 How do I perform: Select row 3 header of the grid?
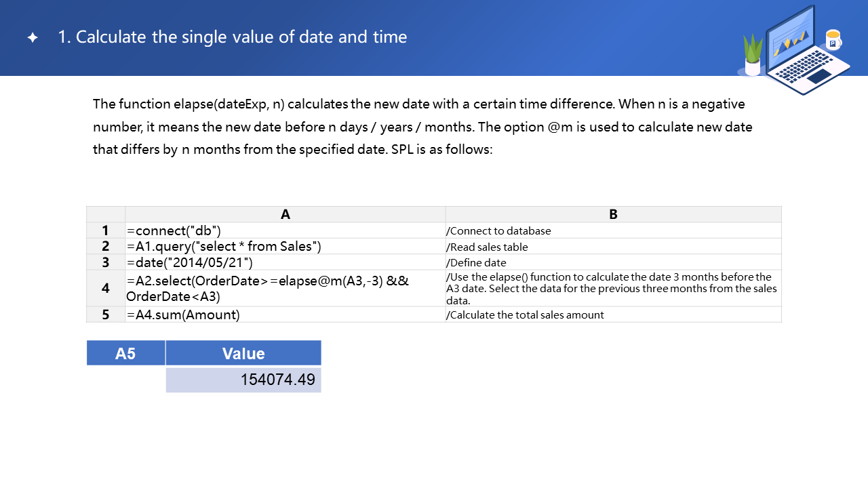pyautogui.click(x=106, y=262)
